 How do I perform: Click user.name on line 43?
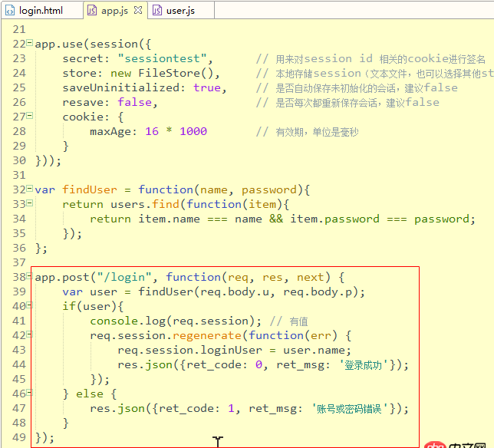click(x=316, y=350)
